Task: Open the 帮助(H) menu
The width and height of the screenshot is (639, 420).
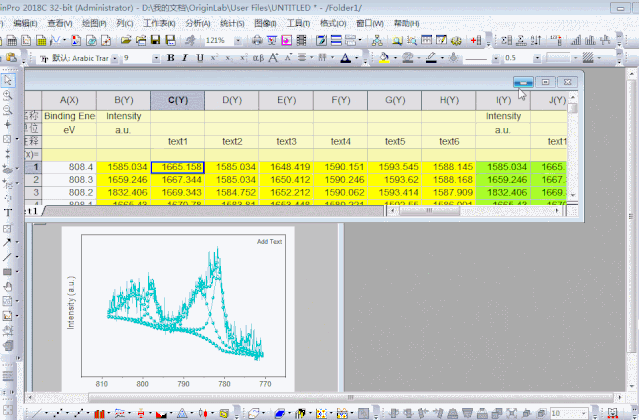Action: tap(406, 23)
